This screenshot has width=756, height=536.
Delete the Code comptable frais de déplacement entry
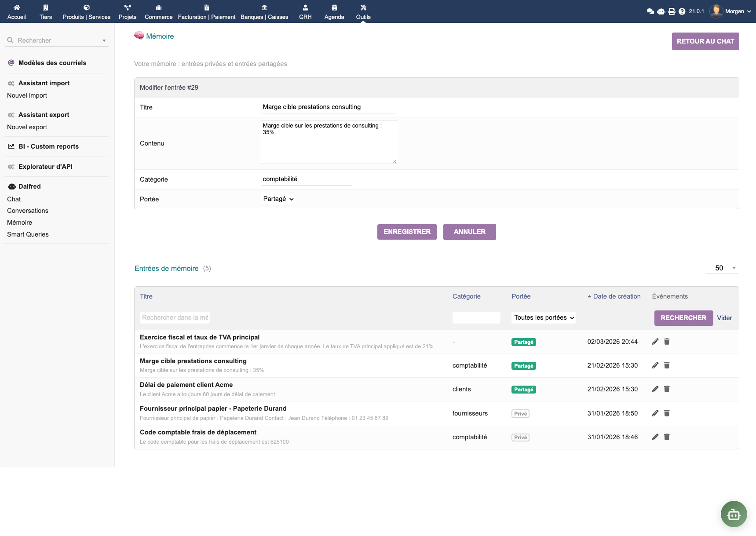(667, 437)
